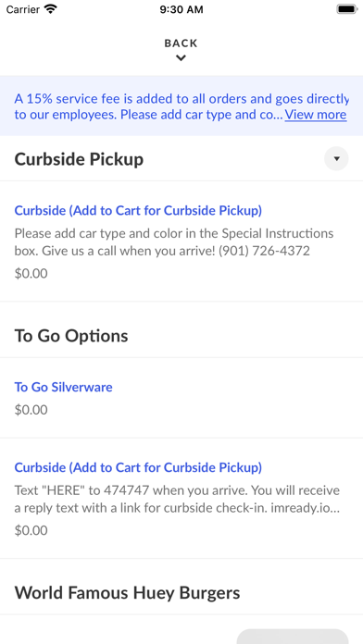Tap the gray rounded button at bottom right
This screenshot has width=363, height=644.
point(293,637)
